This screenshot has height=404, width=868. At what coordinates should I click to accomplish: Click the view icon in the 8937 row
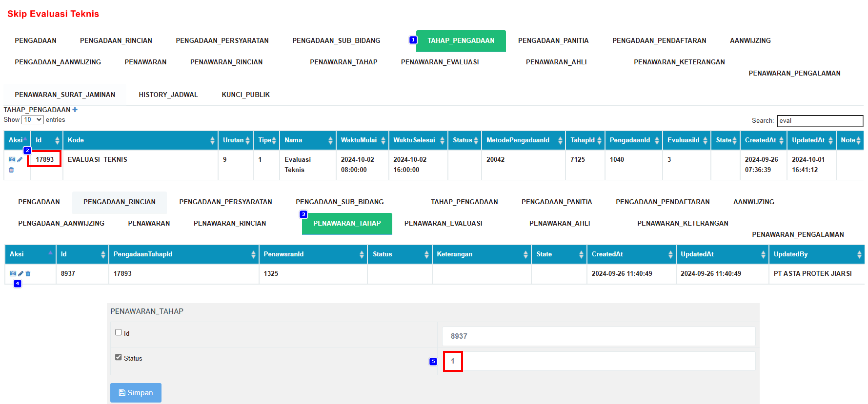(13, 273)
